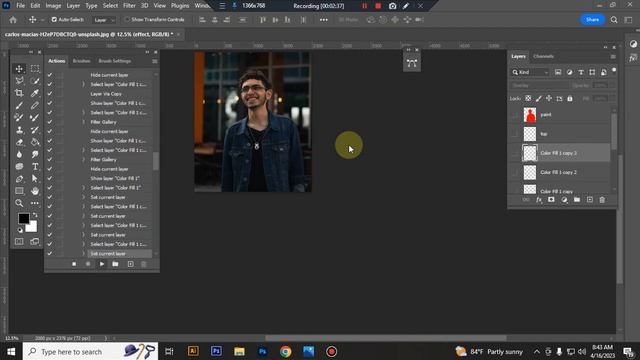Select the Clone Stamp tool
The image size is (640, 360).
pyautogui.click(x=19, y=130)
